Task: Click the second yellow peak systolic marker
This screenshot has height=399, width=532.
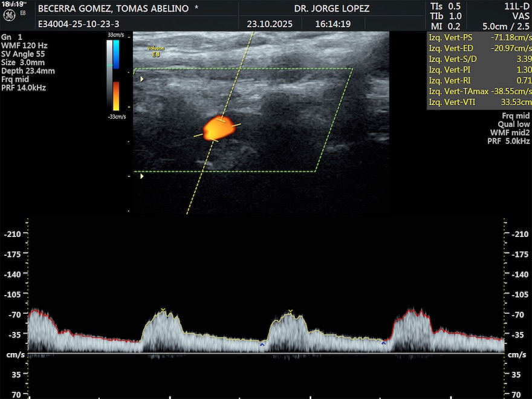Action: click(x=290, y=311)
